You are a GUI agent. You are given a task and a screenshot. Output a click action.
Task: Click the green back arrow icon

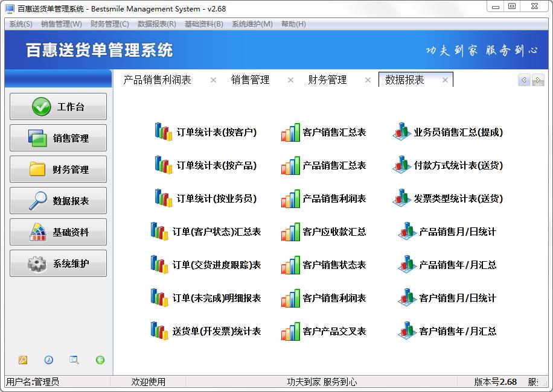pyautogui.click(x=100, y=360)
